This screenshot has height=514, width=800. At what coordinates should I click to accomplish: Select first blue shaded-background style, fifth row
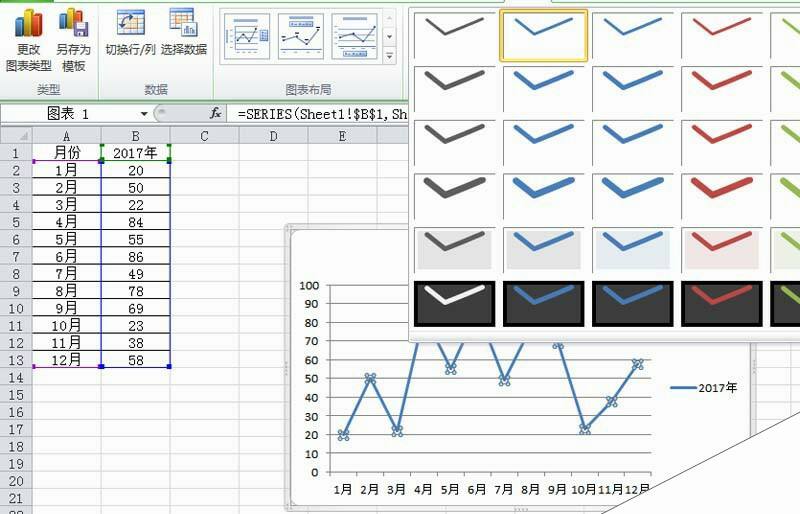coord(543,250)
